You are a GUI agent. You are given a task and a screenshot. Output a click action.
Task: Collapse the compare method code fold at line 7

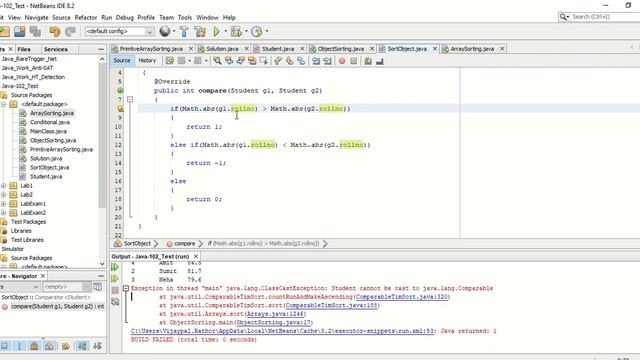click(130, 99)
